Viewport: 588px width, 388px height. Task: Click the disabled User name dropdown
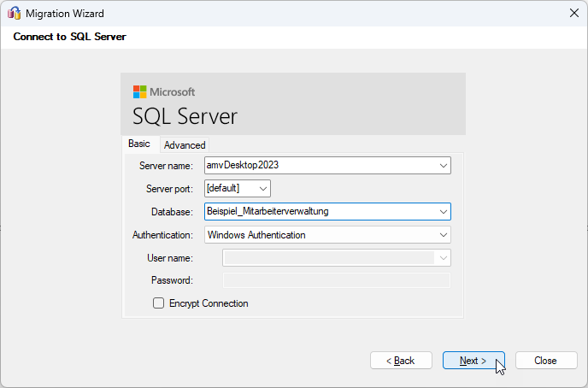pyautogui.click(x=336, y=258)
